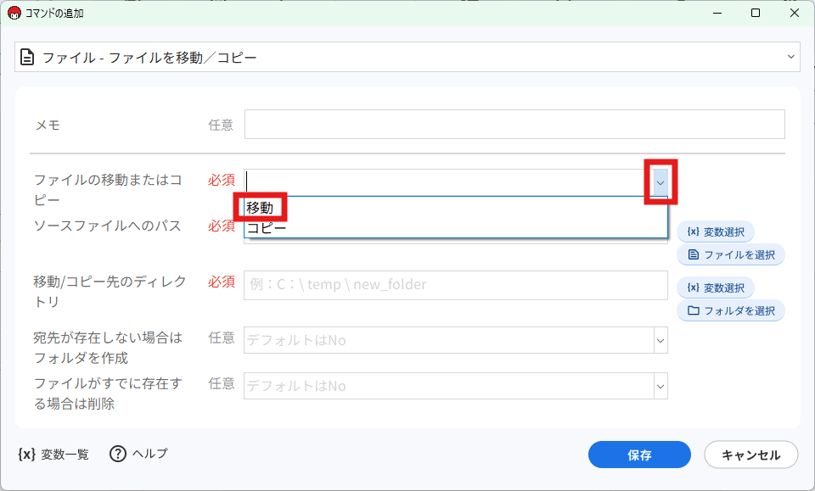The image size is (815, 491).
Task: Click the memo input field
Action: point(515,124)
